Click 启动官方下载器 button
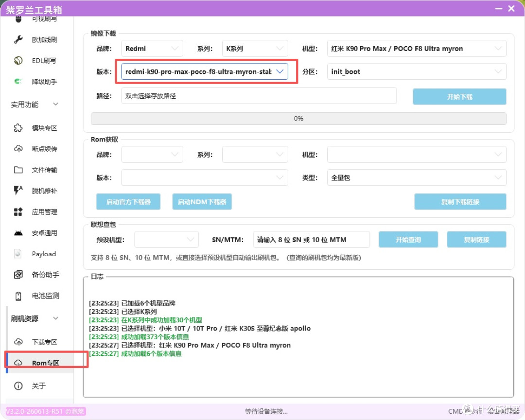 pyautogui.click(x=128, y=202)
